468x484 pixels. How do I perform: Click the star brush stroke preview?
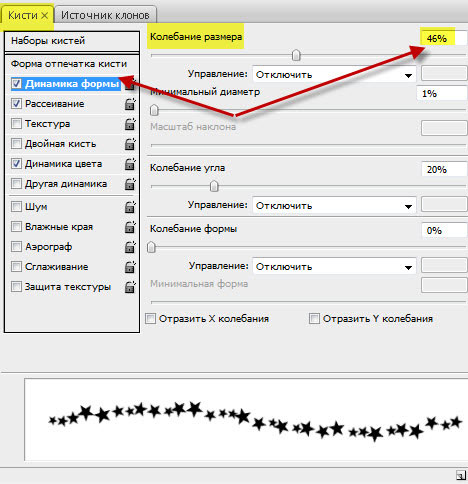tap(246, 420)
